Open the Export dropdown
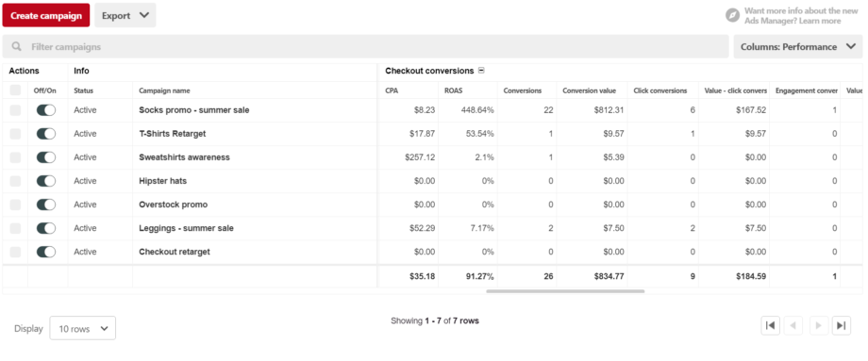The width and height of the screenshot is (868, 361). (x=125, y=15)
